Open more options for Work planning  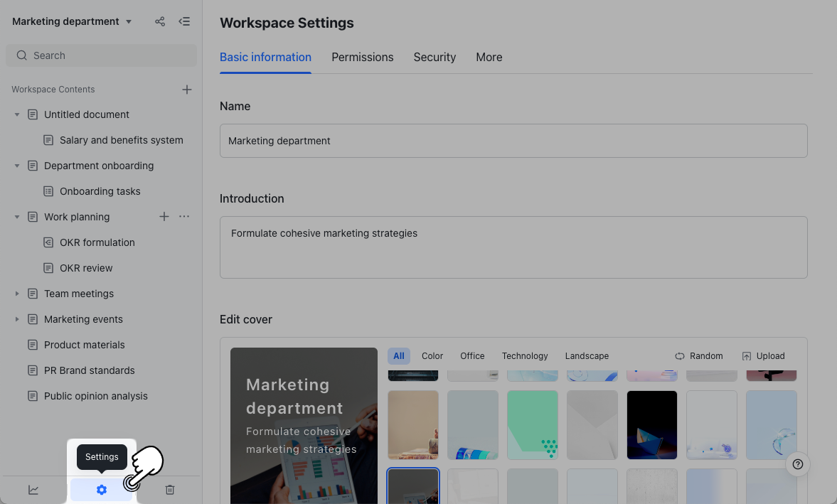tap(184, 217)
